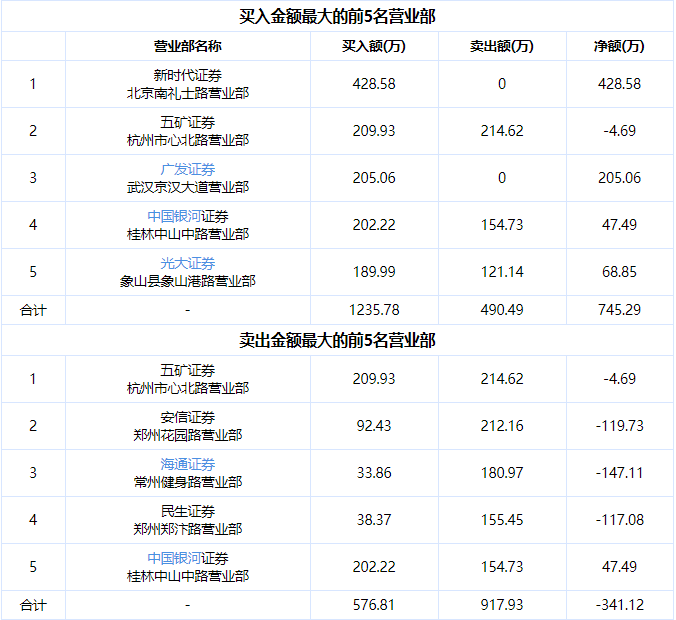Click the net total -341.12
This screenshot has width=676, height=620.
point(619,605)
